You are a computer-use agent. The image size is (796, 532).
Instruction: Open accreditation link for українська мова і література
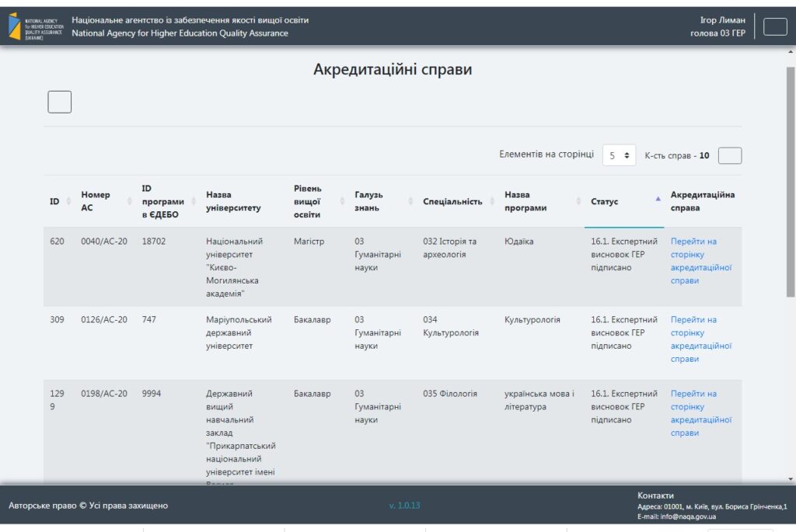pyautogui.click(x=700, y=413)
